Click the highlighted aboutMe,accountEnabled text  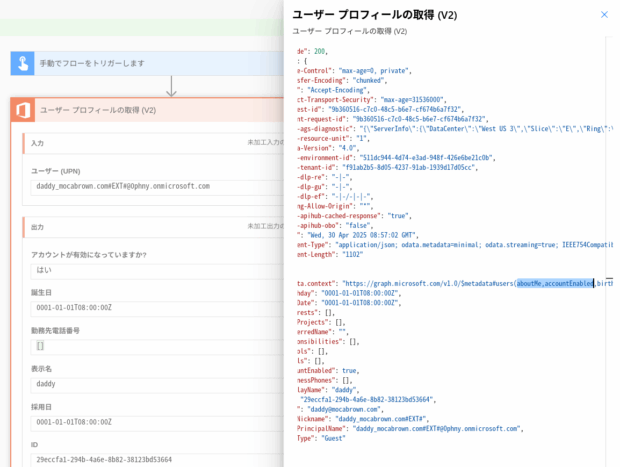coord(555,284)
